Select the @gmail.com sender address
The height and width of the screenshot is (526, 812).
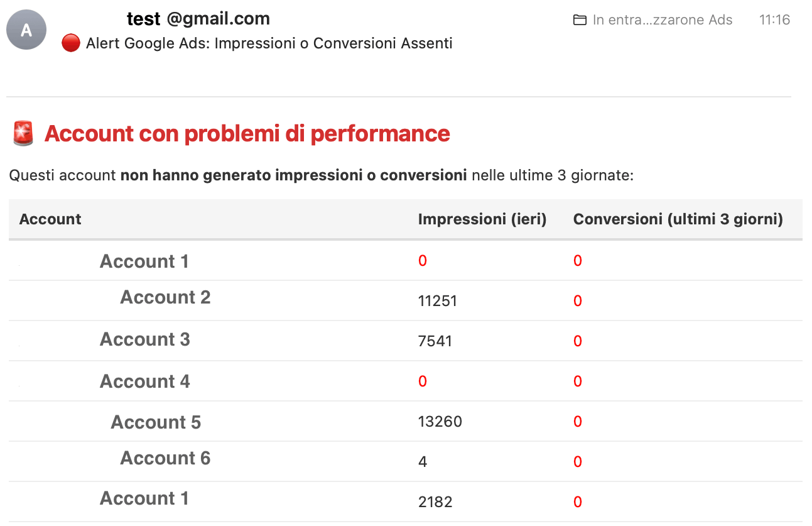pos(218,19)
